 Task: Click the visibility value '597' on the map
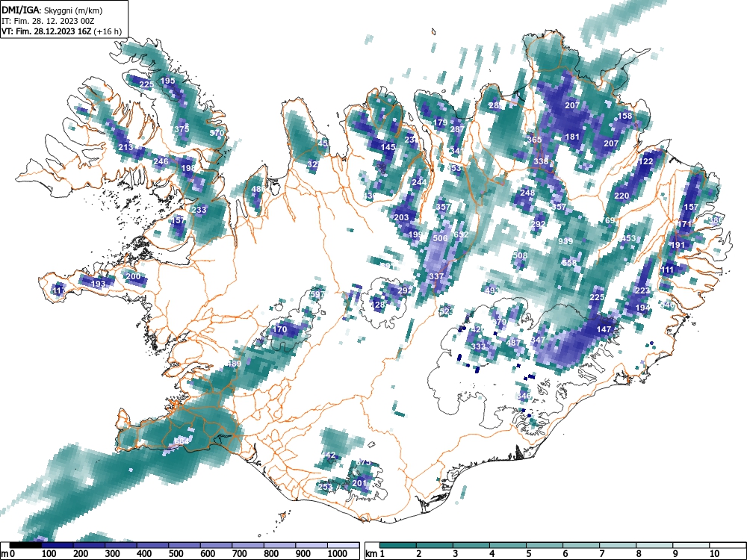317,294
